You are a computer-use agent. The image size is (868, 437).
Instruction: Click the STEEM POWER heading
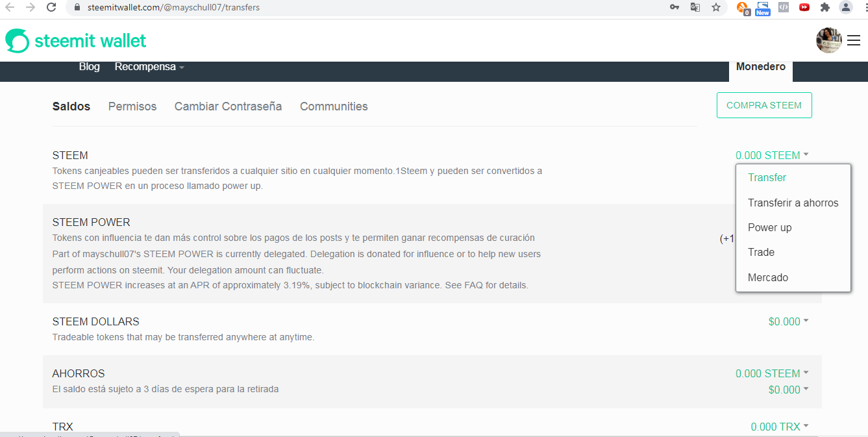click(x=92, y=223)
